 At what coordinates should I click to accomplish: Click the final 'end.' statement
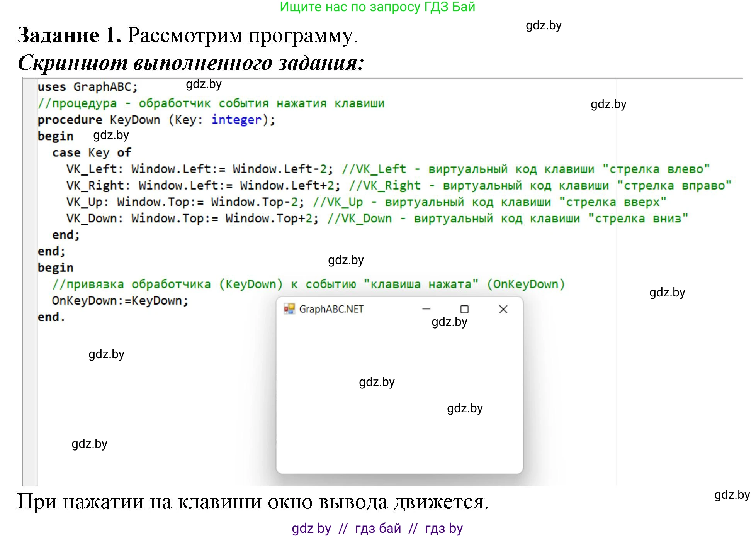pos(51,317)
